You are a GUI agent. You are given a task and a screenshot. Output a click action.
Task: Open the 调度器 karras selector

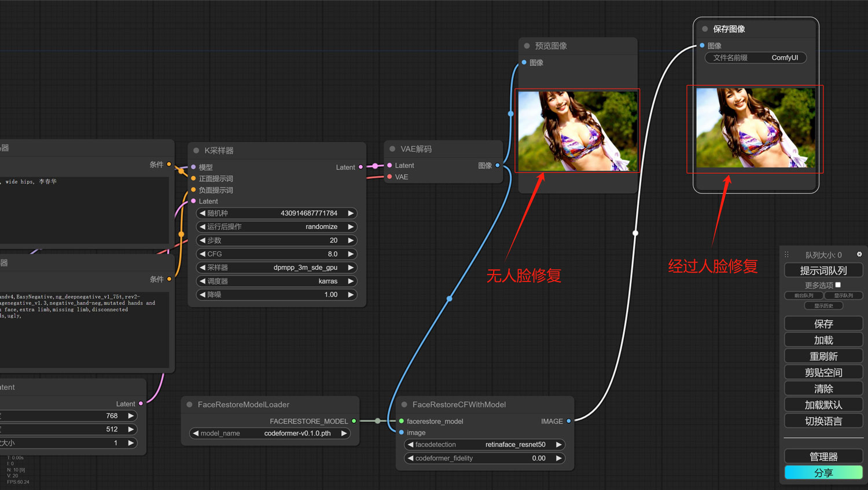[277, 281]
